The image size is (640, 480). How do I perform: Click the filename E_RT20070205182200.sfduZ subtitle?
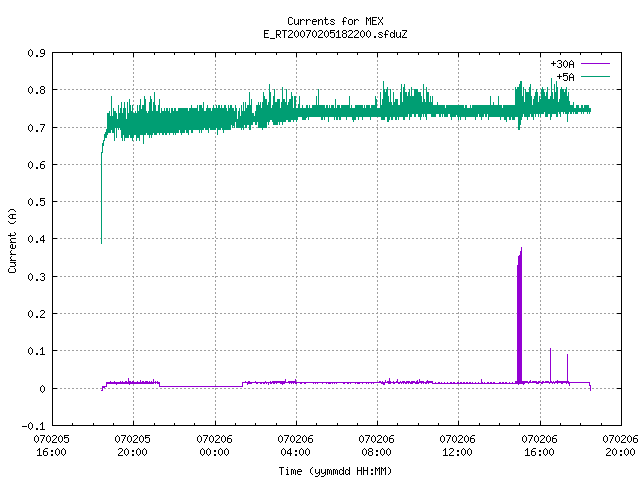point(335,34)
